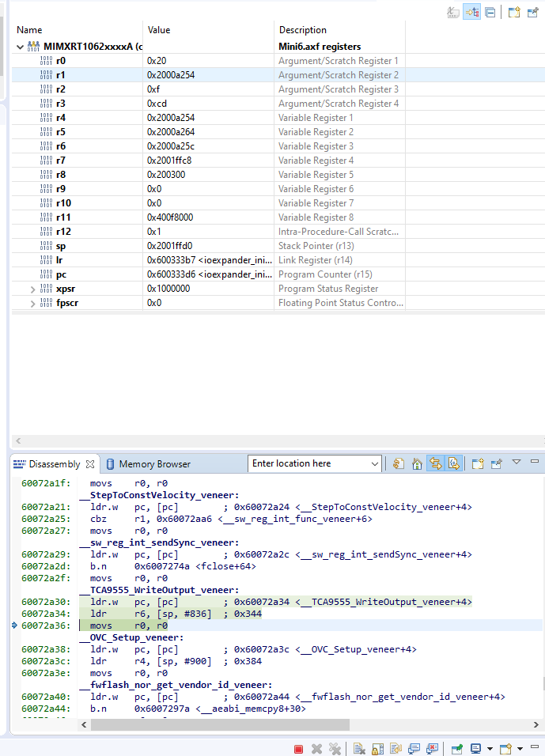Toggle the console Word Wrap icon

[x=396, y=749]
